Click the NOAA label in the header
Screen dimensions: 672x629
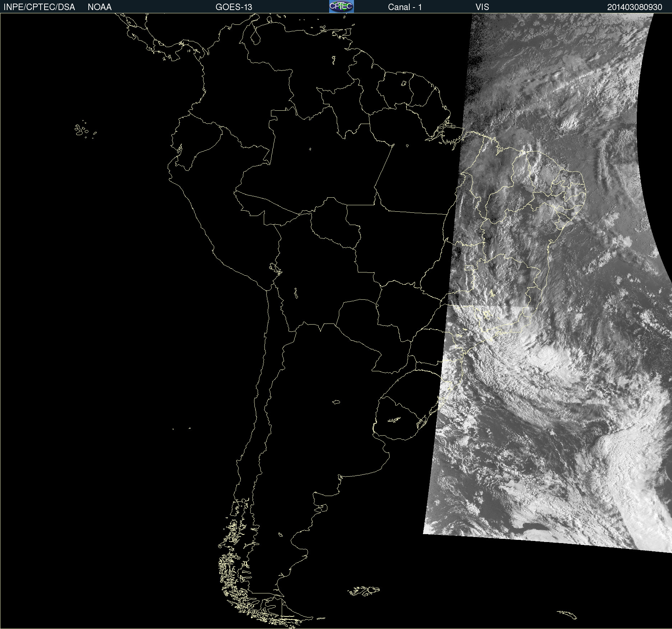point(100,7)
